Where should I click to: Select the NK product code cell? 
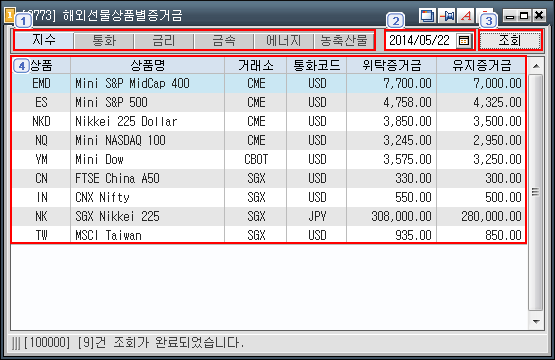pyautogui.click(x=41, y=216)
